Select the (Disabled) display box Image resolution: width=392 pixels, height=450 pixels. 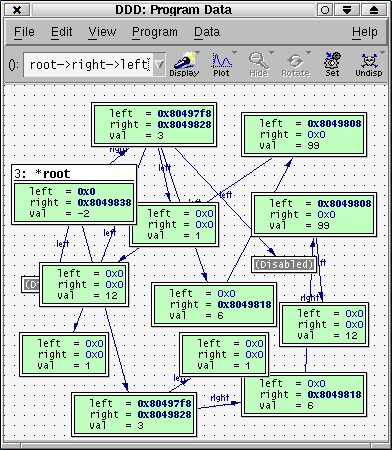point(284,264)
